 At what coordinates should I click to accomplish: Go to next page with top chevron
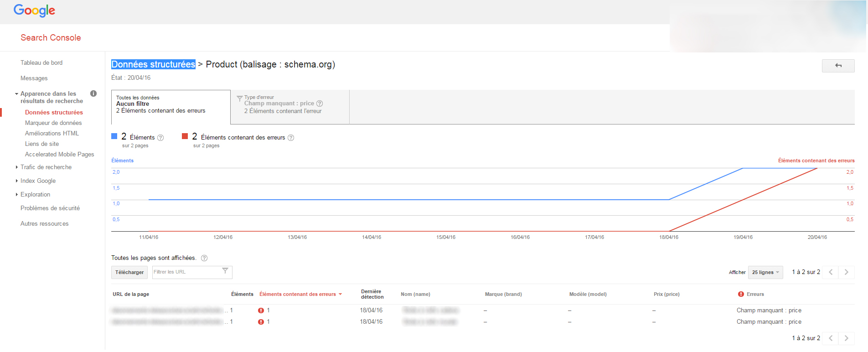pyautogui.click(x=846, y=272)
